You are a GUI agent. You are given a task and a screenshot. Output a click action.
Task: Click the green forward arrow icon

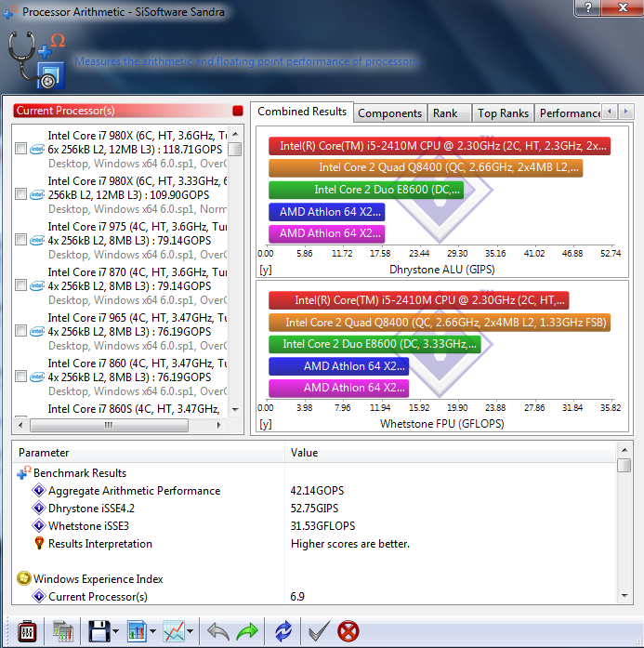coord(247,631)
